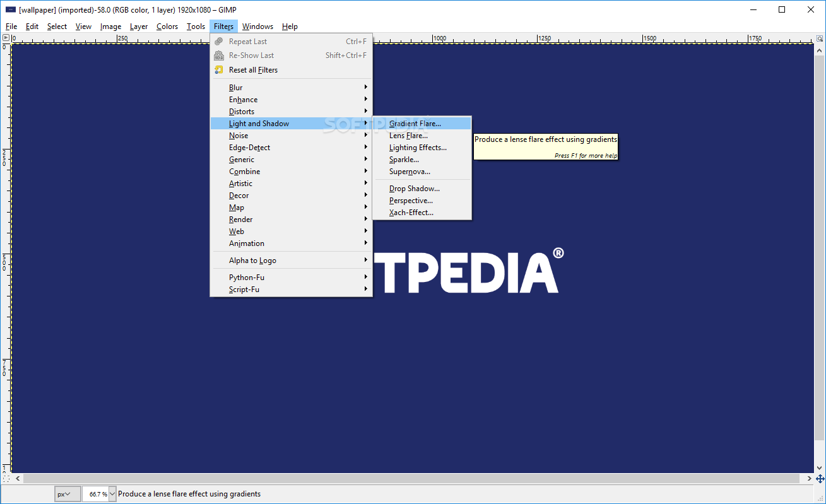Expand the Blur submenu
Image resolution: width=826 pixels, height=504 pixels.
point(291,88)
